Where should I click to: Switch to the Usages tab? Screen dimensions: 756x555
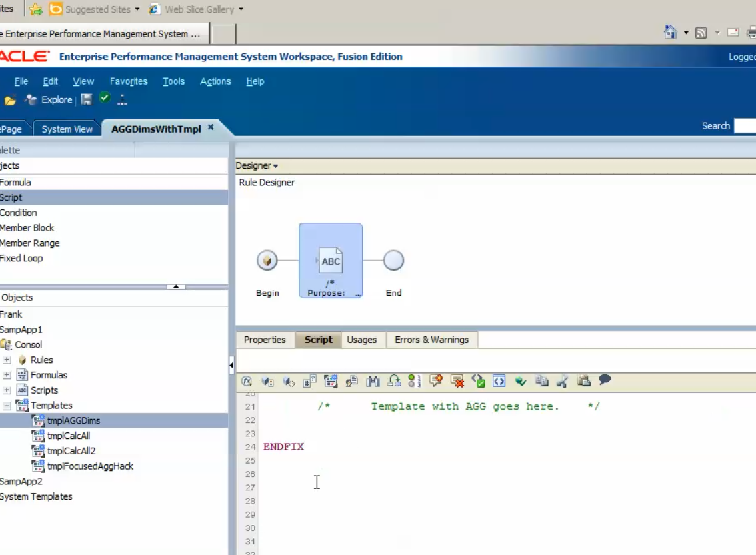click(361, 340)
